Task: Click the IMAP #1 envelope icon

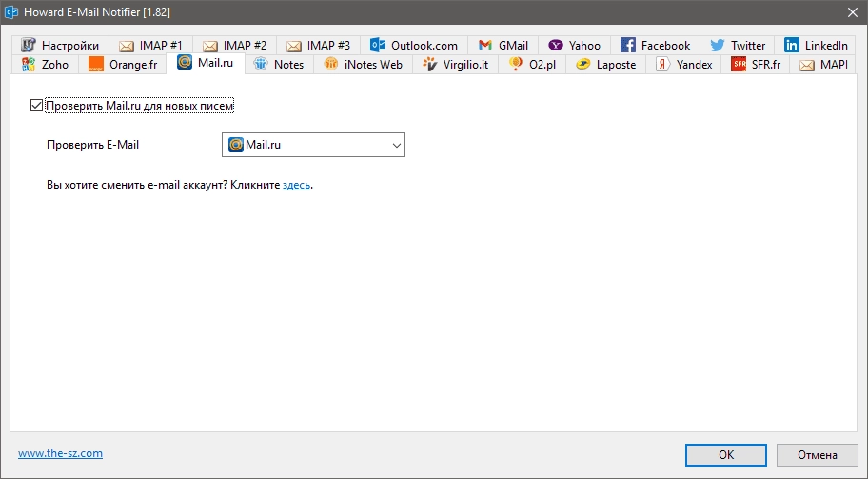Action: click(x=127, y=46)
